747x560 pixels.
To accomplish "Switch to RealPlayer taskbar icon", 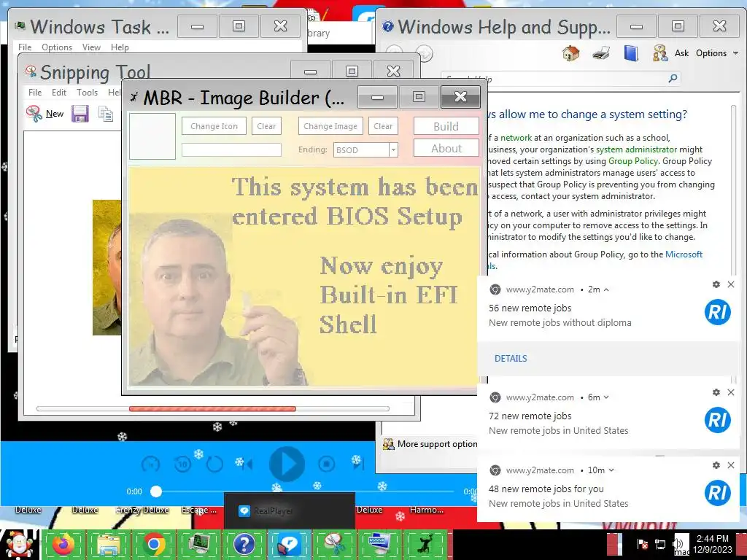I will tap(289, 544).
